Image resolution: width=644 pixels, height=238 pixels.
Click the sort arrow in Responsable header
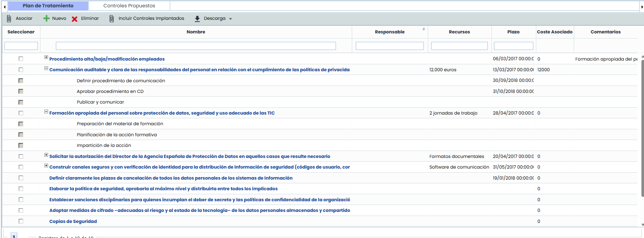pos(424,29)
